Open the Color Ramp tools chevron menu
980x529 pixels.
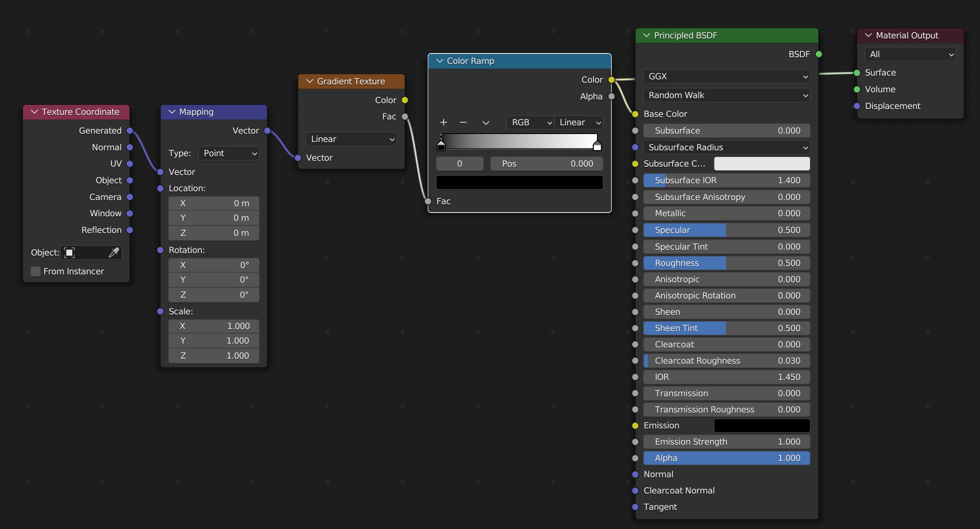coord(485,122)
